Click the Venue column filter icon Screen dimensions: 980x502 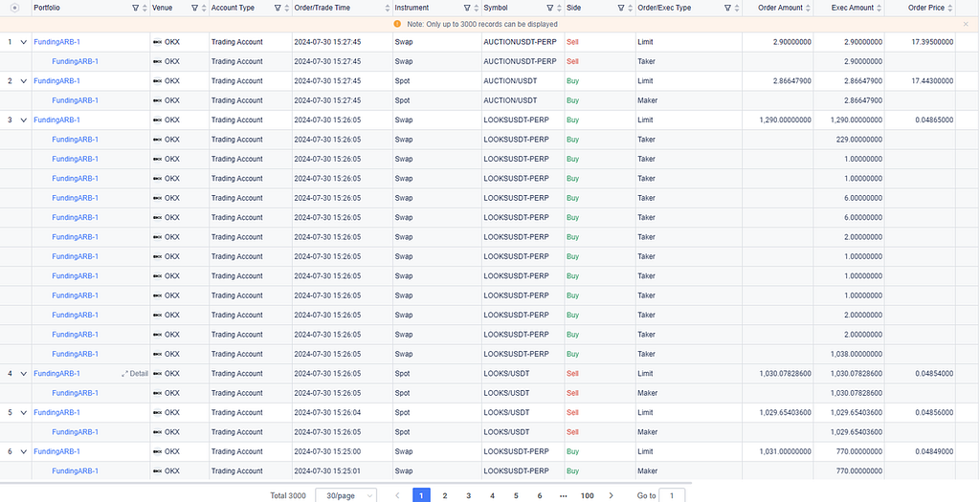click(194, 8)
